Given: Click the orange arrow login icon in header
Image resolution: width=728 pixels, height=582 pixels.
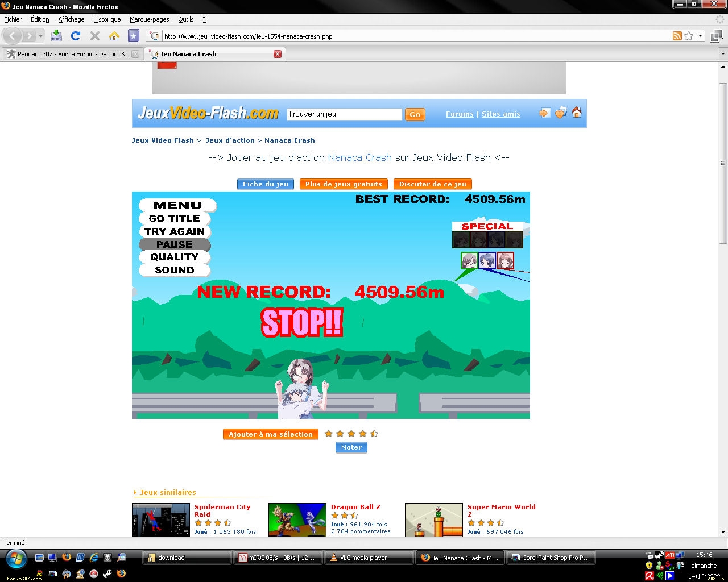Looking at the screenshot, I should tap(544, 113).
